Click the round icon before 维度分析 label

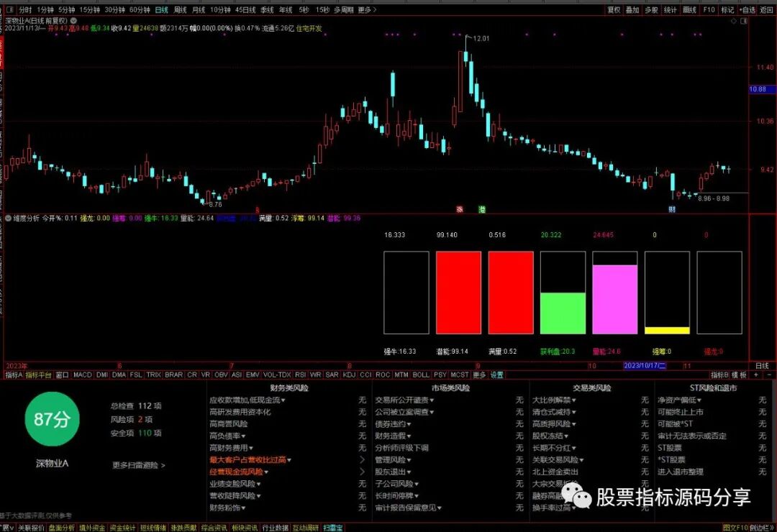point(8,218)
